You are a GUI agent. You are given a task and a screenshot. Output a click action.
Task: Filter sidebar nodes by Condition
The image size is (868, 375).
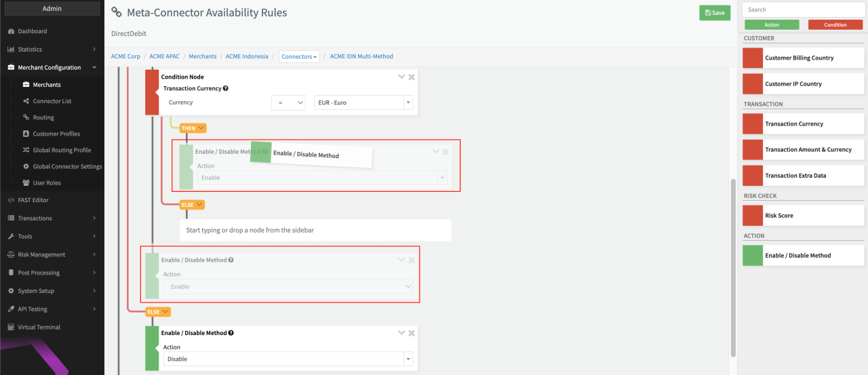tap(835, 25)
